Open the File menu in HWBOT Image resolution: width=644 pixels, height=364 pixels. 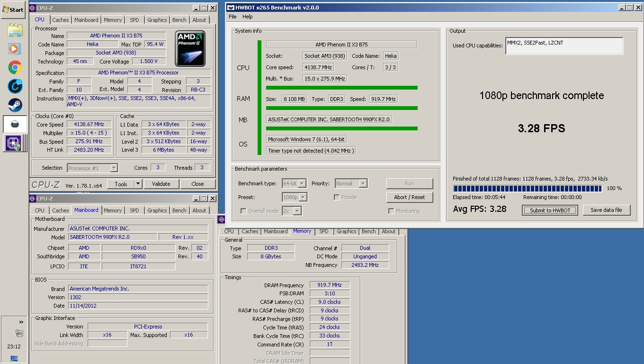click(233, 17)
